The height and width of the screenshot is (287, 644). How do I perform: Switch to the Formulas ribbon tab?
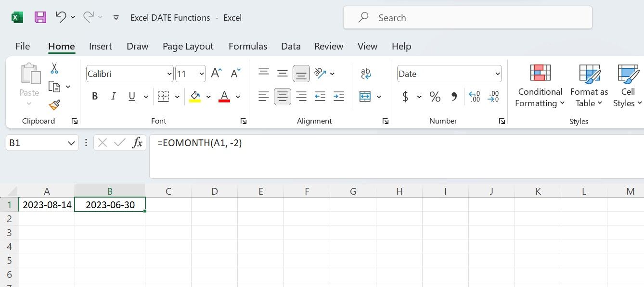click(248, 46)
